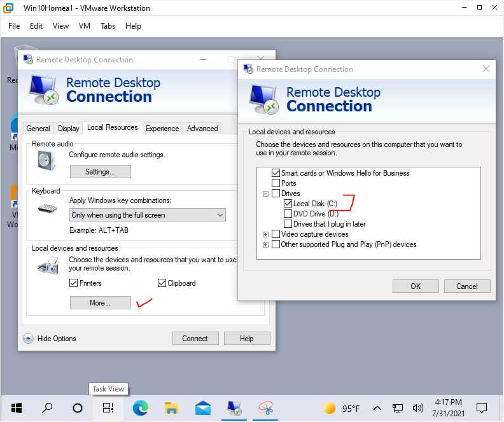Image resolution: width=504 pixels, height=422 pixels.
Task: Click front dialog's title bar app icon
Action: tap(248, 69)
